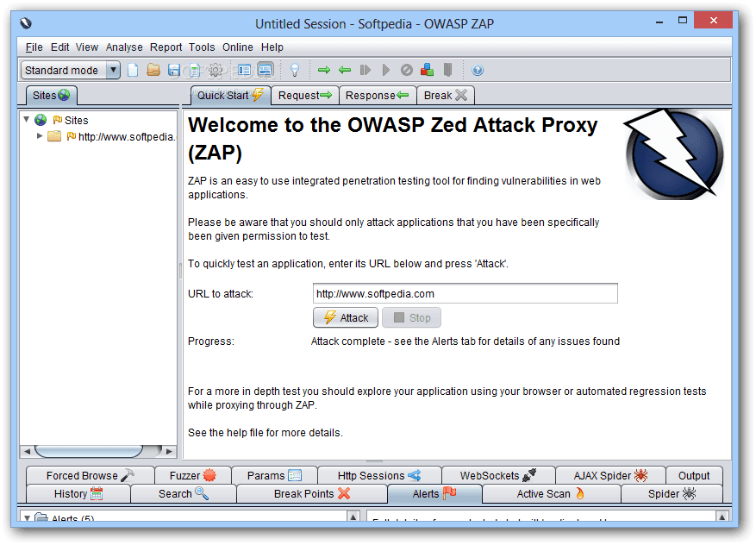Open the View menu
The width and height of the screenshot is (756, 545).
point(87,47)
